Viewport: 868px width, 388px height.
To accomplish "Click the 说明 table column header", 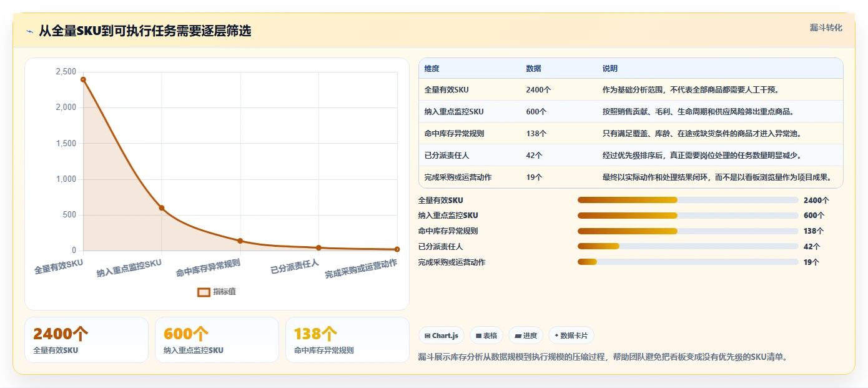I will pyautogui.click(x=609, y=69).
